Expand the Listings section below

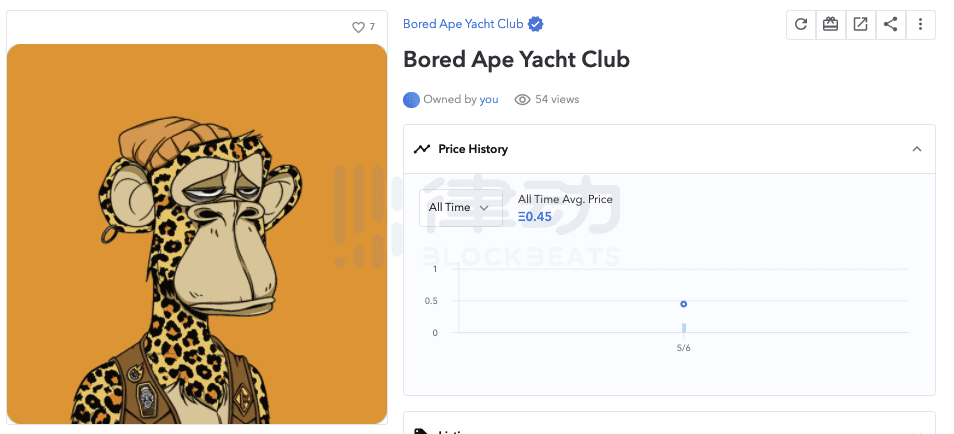[x=668, y=426]
